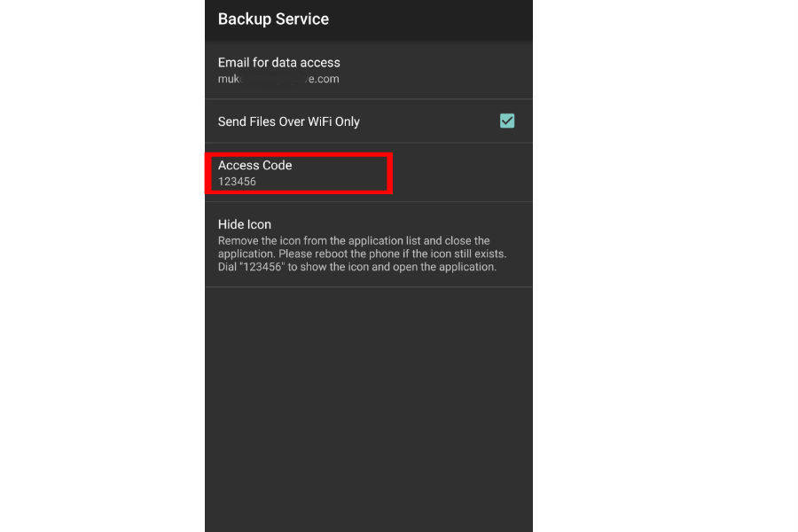Open the Email for data access setting
This screenshot has width=798, height=532.
click(368, 70)
